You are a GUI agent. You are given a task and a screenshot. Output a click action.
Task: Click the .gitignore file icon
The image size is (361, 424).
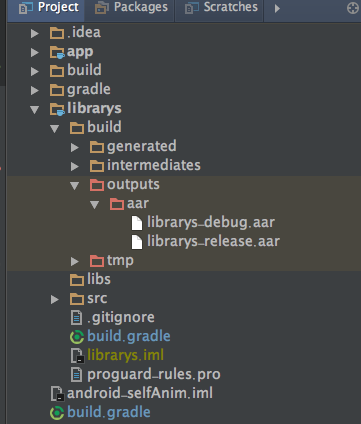[x=76, y=318]
